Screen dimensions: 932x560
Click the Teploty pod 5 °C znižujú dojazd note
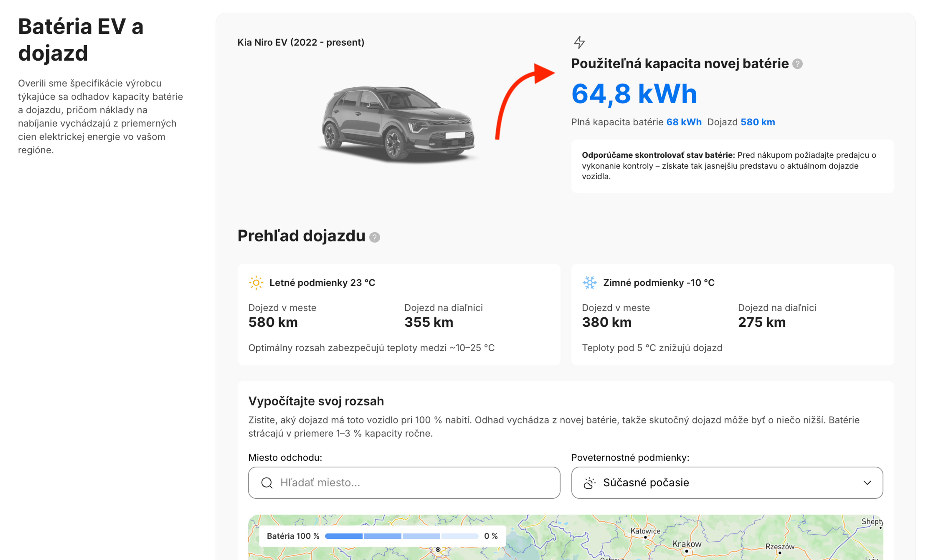(x=652, y=348)
